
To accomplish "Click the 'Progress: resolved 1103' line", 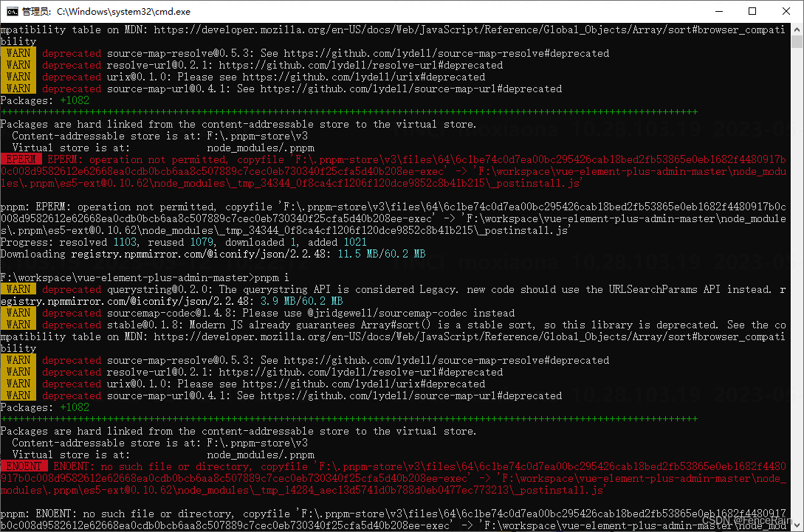I will point(184,242).
